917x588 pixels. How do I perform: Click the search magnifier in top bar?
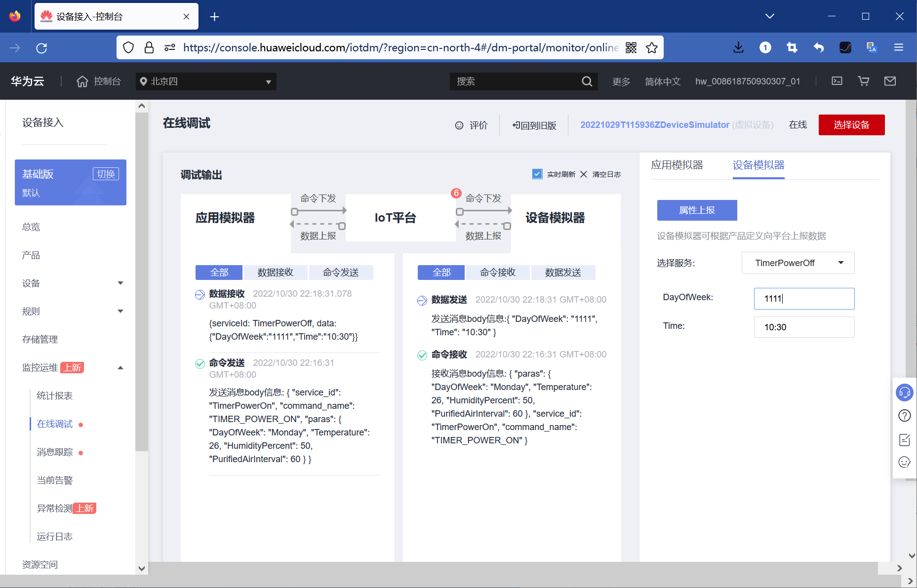click(x=587, y=81)
